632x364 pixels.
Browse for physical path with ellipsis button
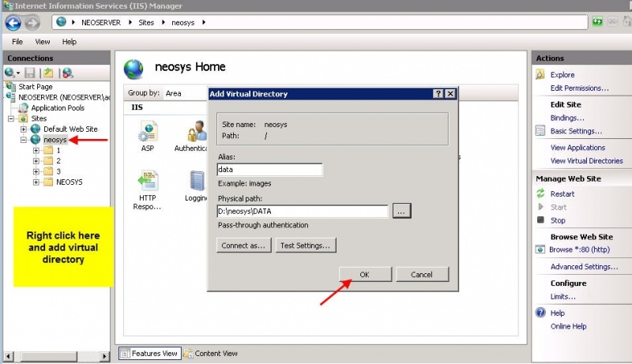click(401, 211)
